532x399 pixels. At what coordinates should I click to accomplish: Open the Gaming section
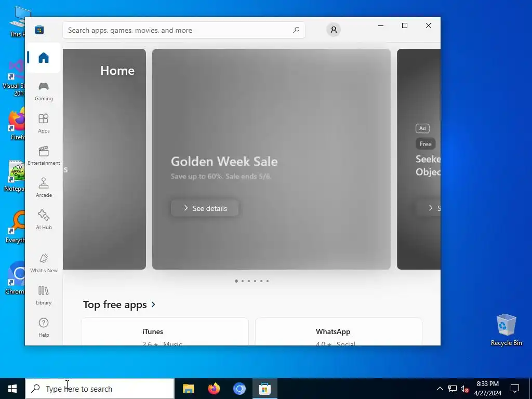tap(44, 91)
